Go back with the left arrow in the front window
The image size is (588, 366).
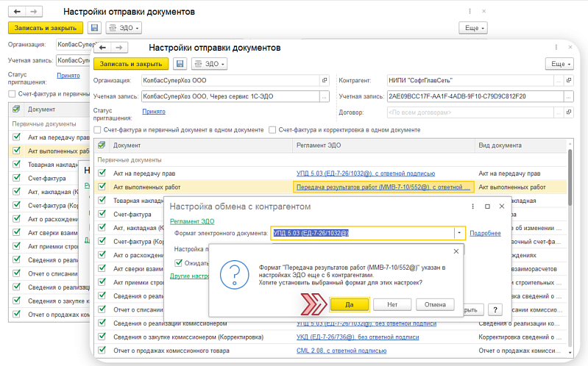pyautogui.click(x=102, y=48)
